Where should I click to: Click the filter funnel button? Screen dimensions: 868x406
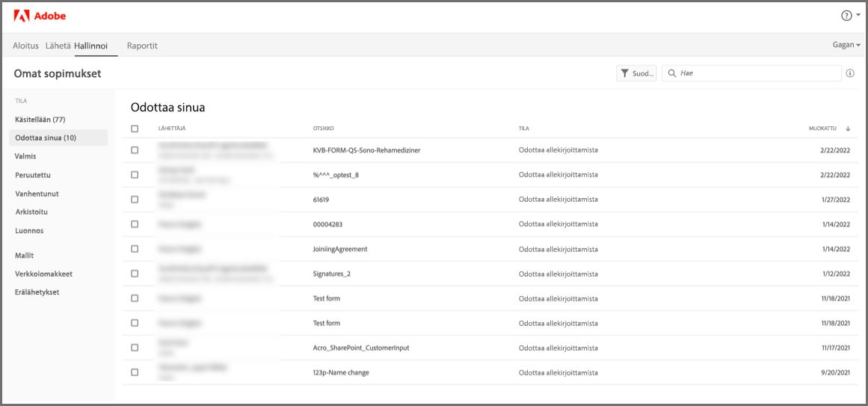pos(636,73)
